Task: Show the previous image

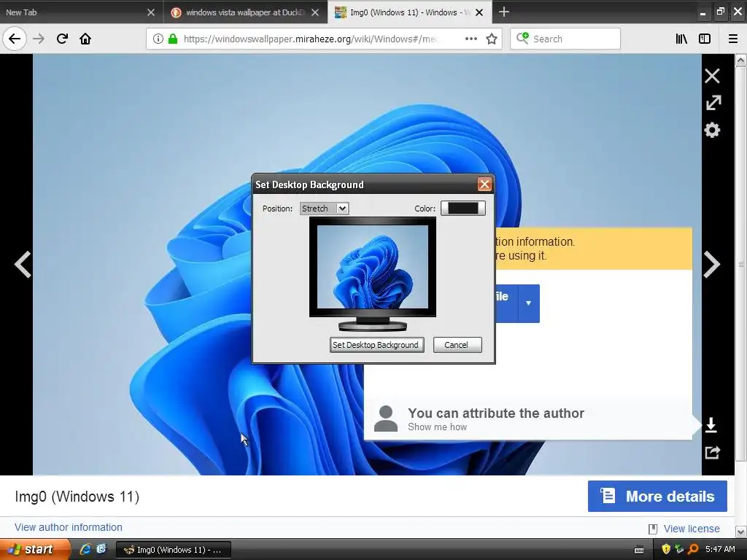Action: click(x=23, y=264)
